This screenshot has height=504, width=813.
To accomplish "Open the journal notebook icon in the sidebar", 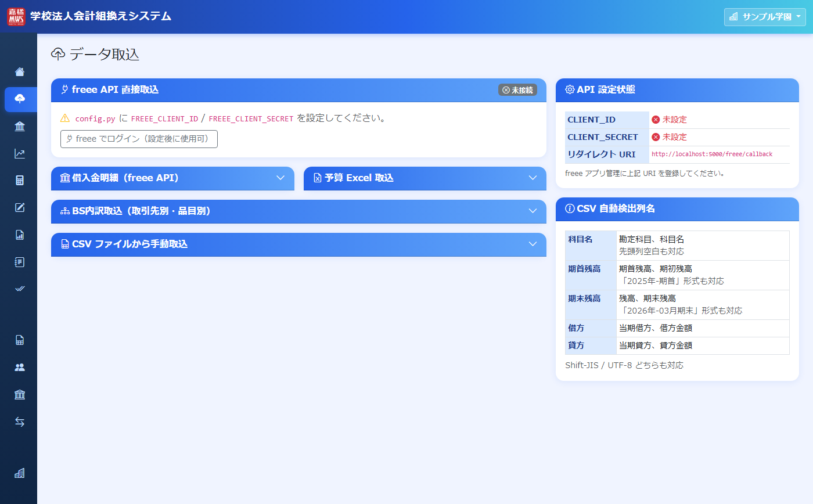I will tap(20, 262).
